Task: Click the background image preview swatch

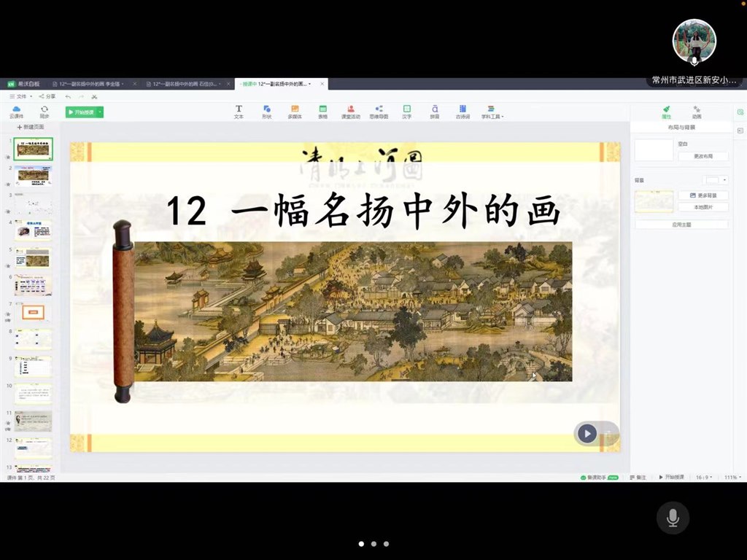Action: (654, 201)
